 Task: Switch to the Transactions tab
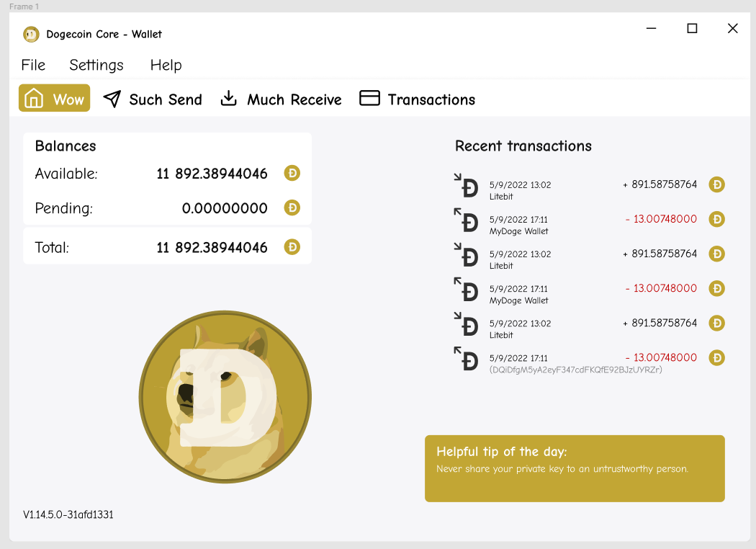click(418, 99)
